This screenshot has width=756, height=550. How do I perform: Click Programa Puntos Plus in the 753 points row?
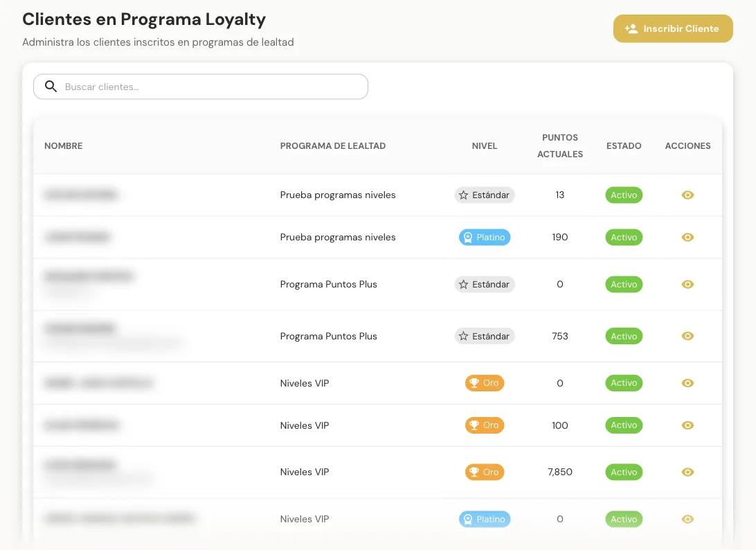click(328, 336)
